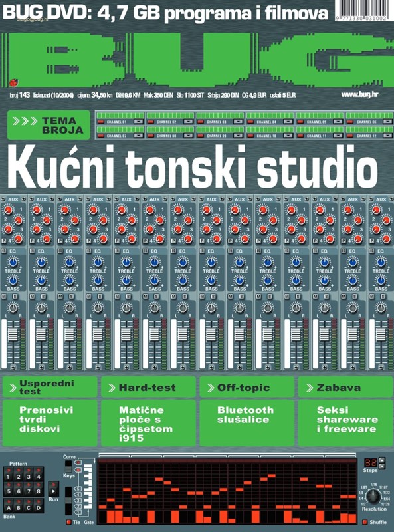
Task: Open the www.bug.hr link
Action: pos(359,94)
